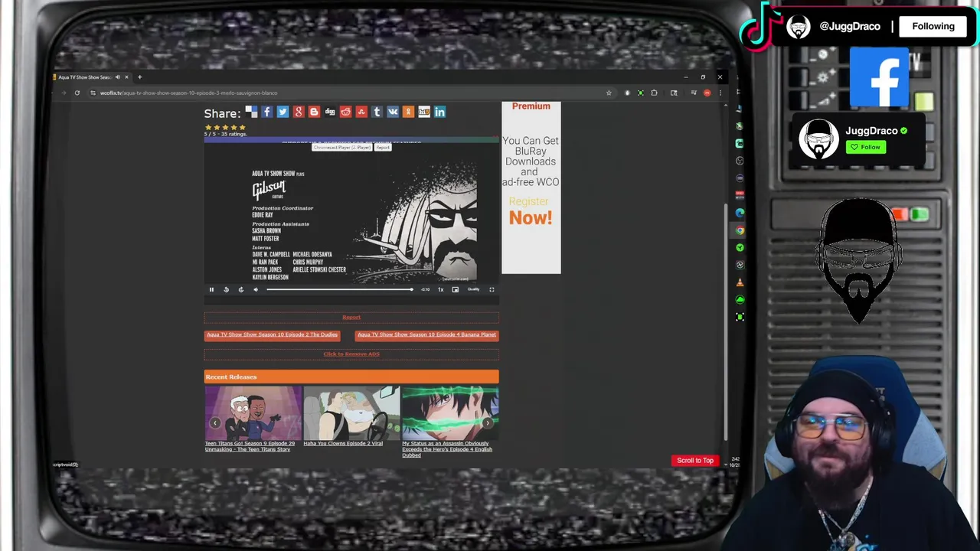
Task: Go to next Episode 4 Banana Planet
Action: coord(426,334)
